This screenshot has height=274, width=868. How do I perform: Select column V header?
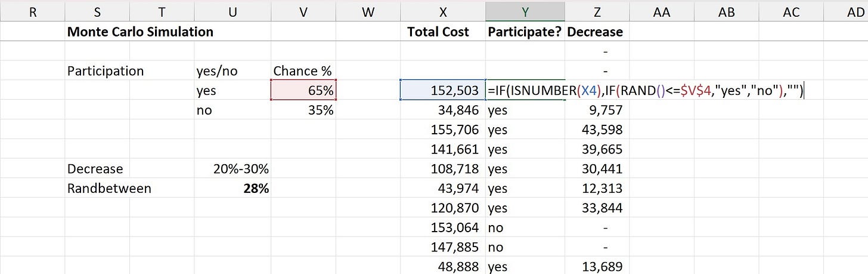[x=303, y=11]
